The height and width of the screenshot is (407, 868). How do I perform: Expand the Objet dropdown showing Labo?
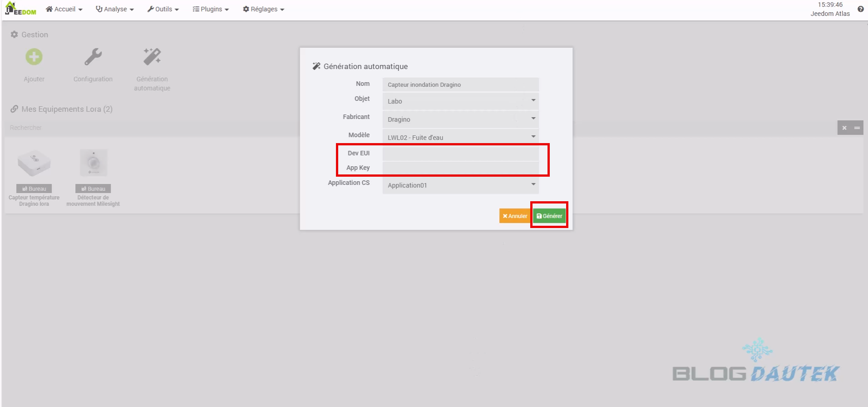point(460,101)
